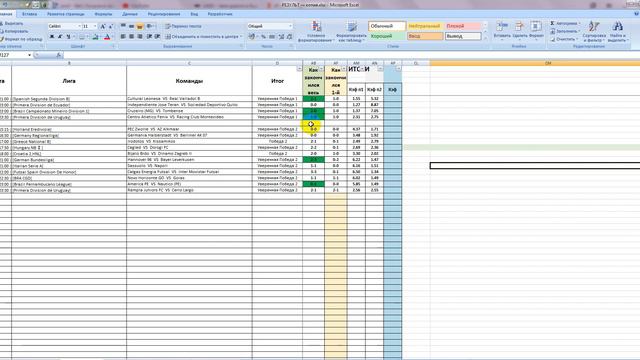Apply the Обычный cell style

[387, 26]
